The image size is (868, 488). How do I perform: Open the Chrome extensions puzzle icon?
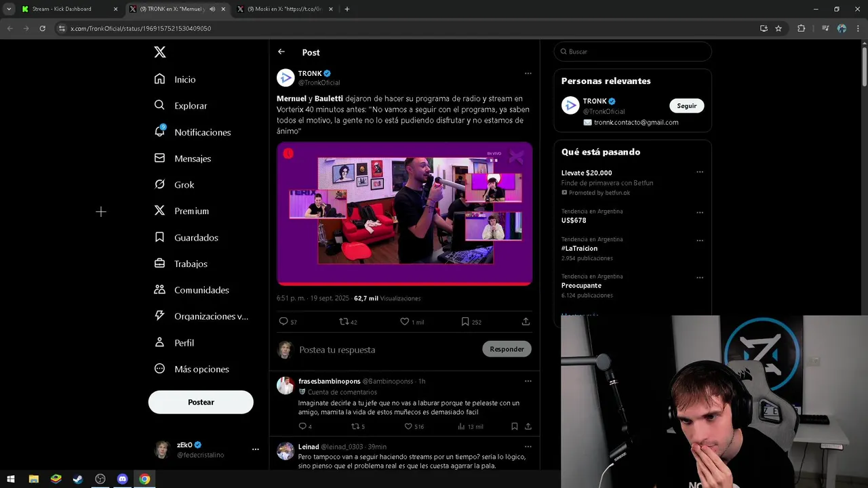[802, 28]
